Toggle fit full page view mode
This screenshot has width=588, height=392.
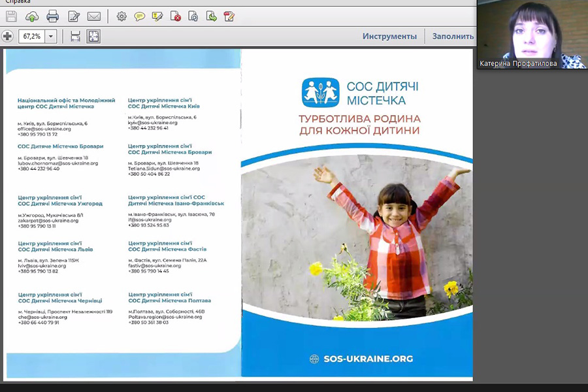pos(93,37)
